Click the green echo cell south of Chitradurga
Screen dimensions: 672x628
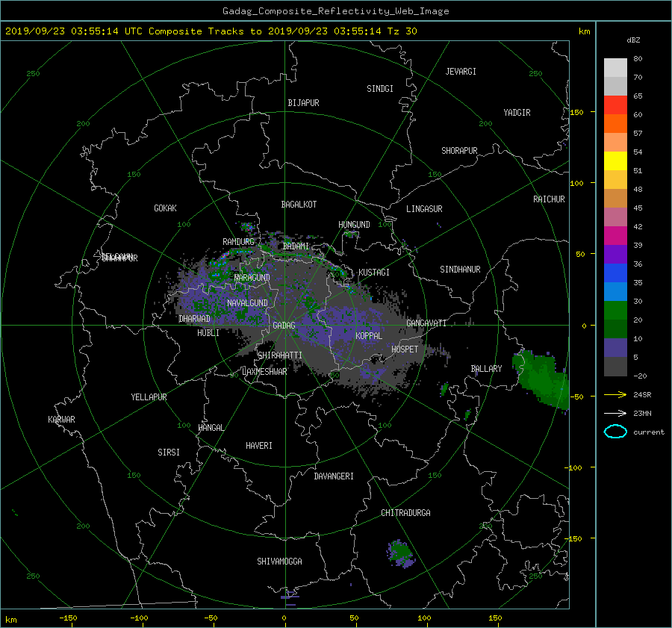(x=401, y=553)
